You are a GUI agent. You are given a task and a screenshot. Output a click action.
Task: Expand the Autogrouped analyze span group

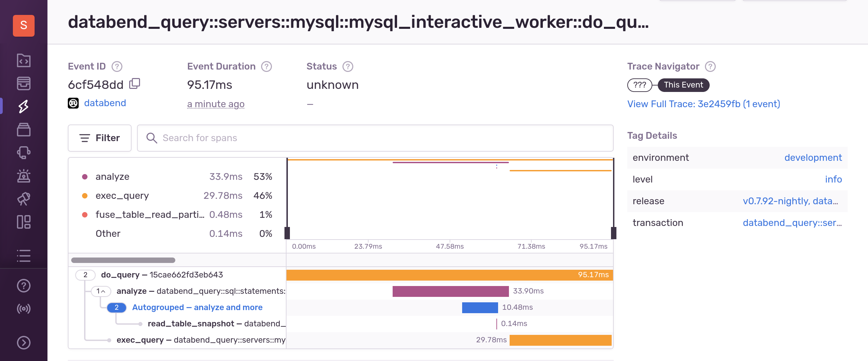point(117,307)
